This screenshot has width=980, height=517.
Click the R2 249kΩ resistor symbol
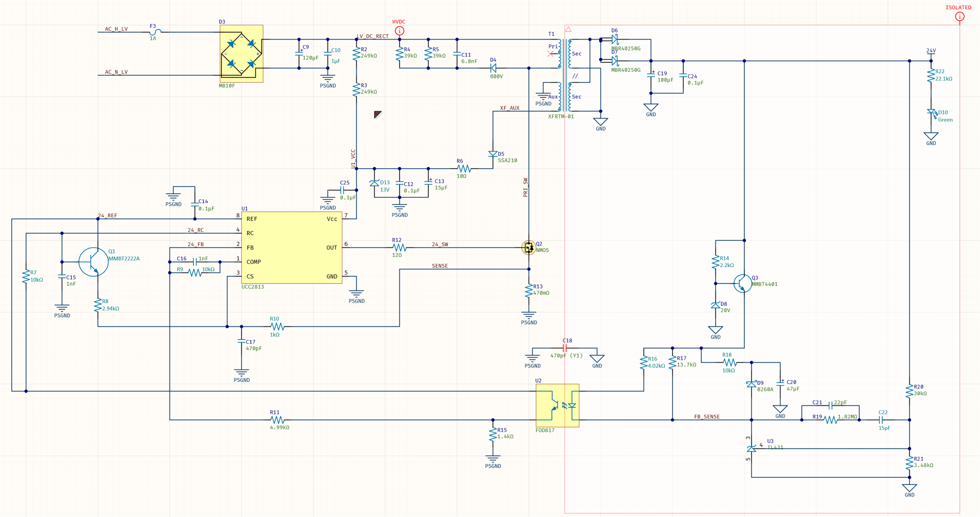(x=356, y=54)
